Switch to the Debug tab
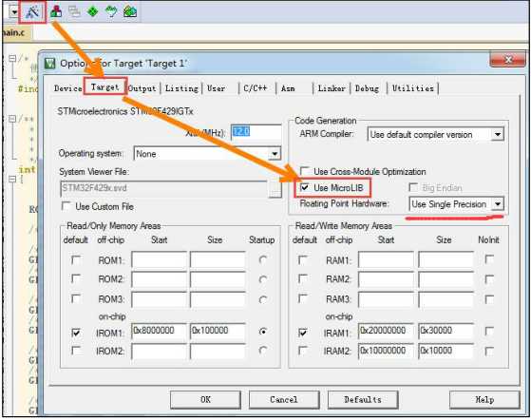Screen dimensions: 531x420 [367, 88]
